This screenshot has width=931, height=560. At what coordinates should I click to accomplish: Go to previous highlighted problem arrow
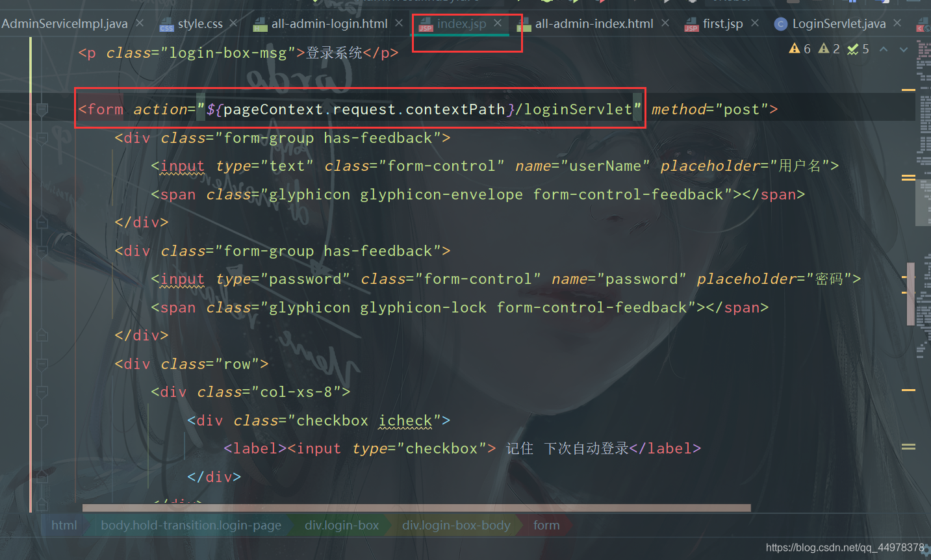[884, 49]
